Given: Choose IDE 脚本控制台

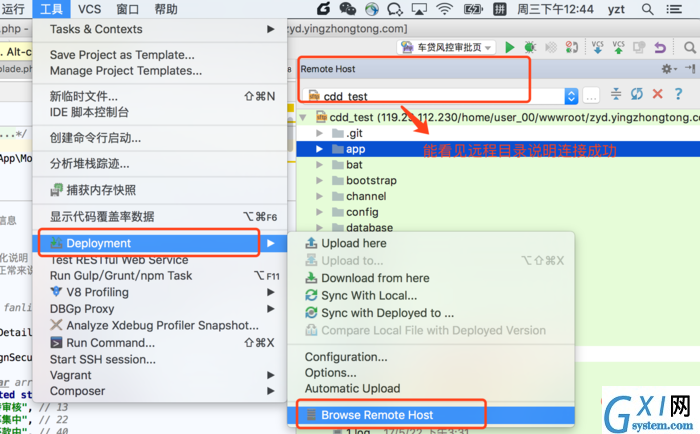Looking at the screenshot, I should (x=160, y=112).
